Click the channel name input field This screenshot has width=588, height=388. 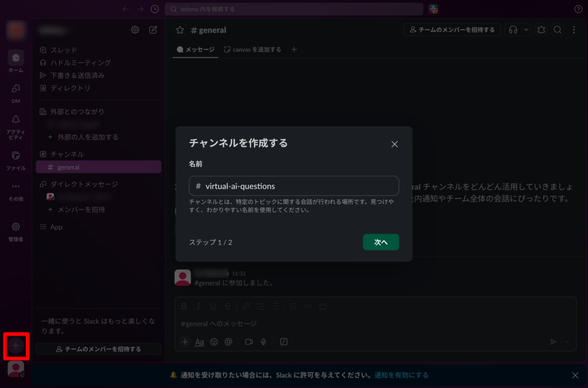coord(294,186)
